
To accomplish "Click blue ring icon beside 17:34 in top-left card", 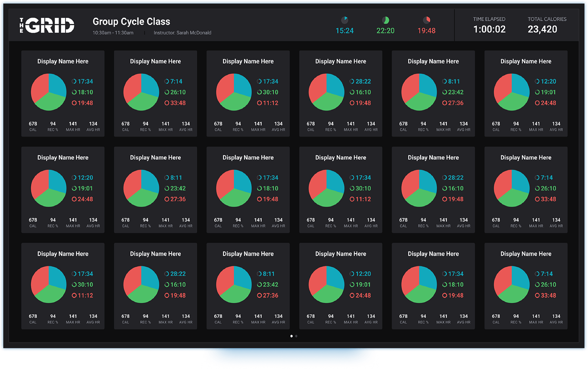I will tap(74, 81).
